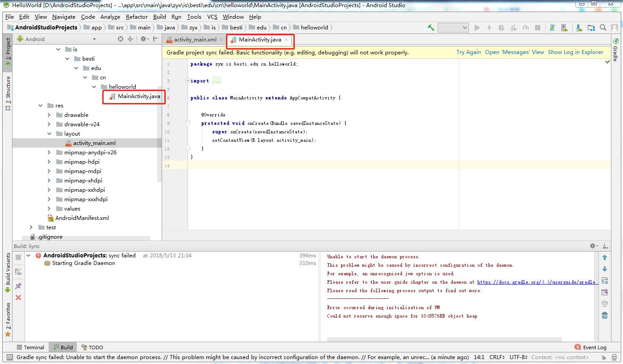623x364 pixels.
Task: Open the File menu
Action: pos(9,17)
